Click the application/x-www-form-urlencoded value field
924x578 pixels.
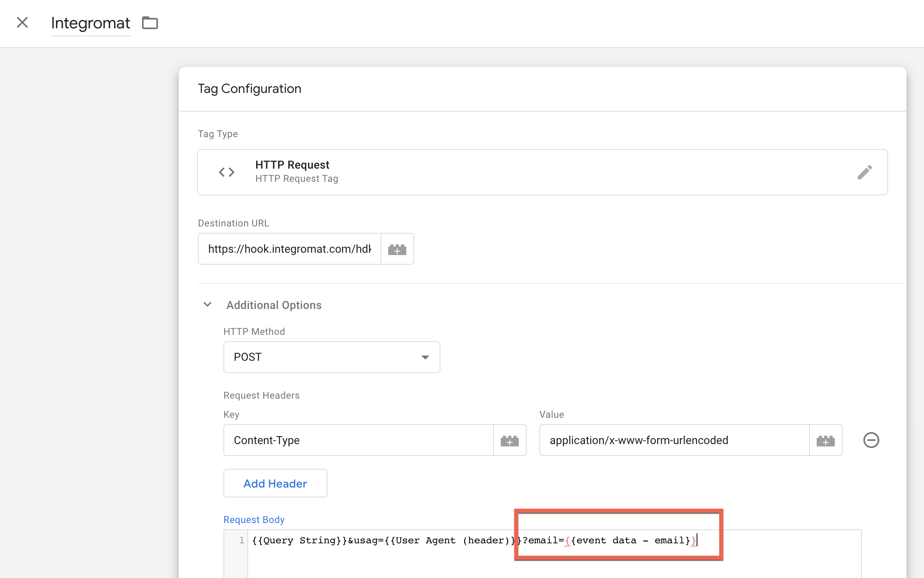click(x=674, y=440)
